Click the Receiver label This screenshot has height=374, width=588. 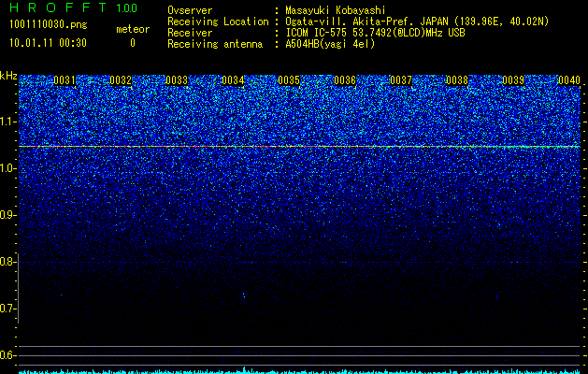click(190, 33)
